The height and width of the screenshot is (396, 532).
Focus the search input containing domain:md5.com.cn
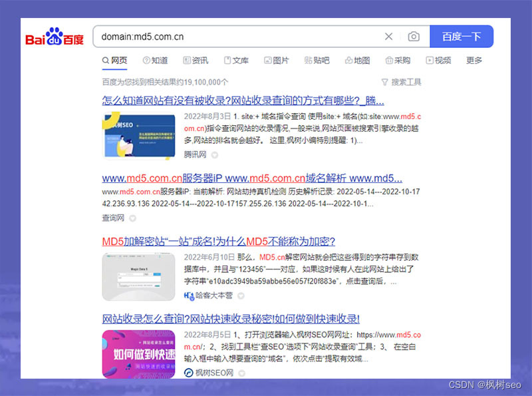[x=237, y=37]
